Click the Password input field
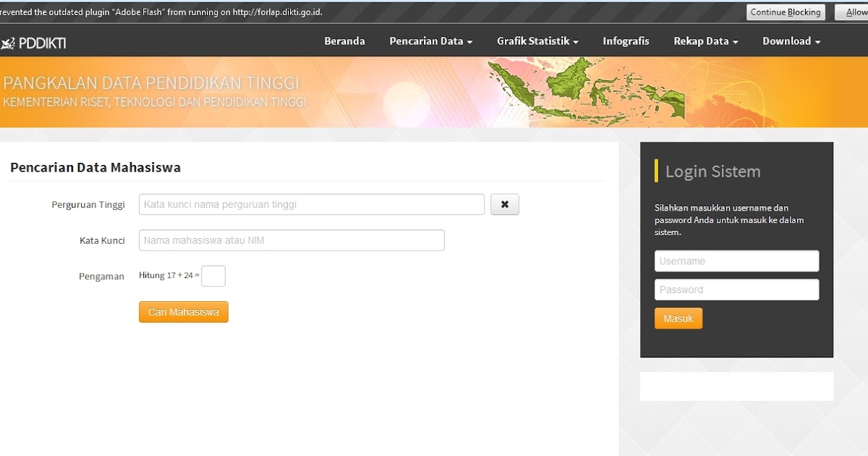The width and height of the screenshot is (868, 456). 736,290
